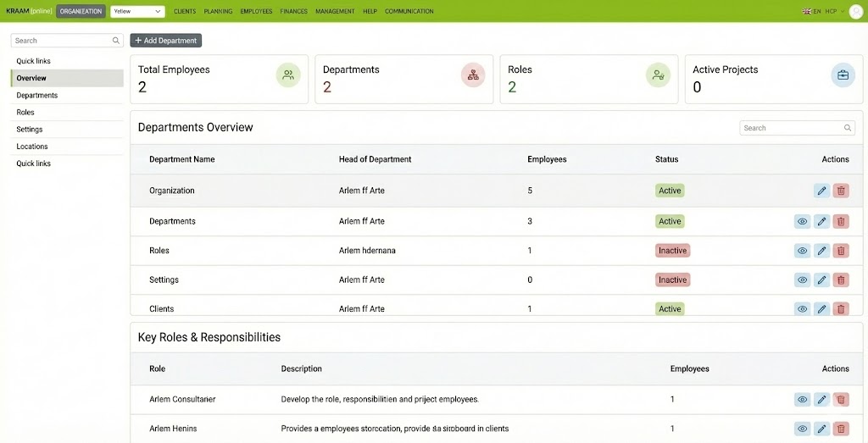Click Inactive status badge in Settings row

pyautogui.click(x=672, y=280)
